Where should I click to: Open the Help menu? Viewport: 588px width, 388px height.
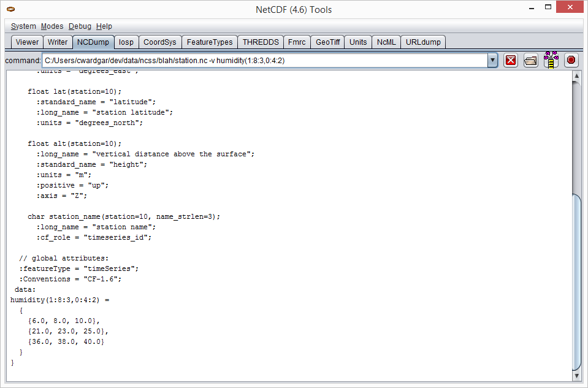pyautogui.click(x=104, y=26)
